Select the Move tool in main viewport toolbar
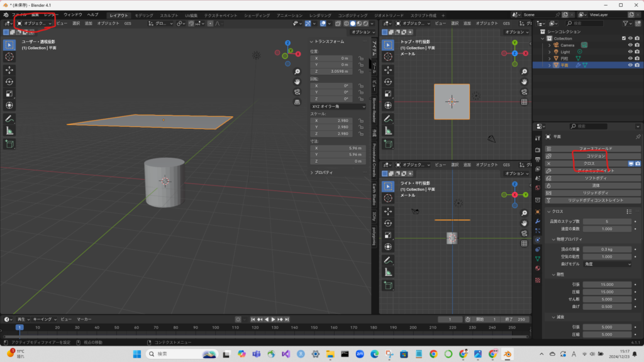The height and width of the screenshot is (362, 644). [9, 70]
